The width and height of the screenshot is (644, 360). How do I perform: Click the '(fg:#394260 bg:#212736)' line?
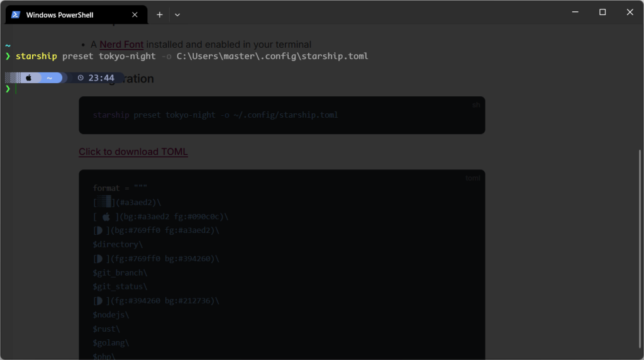click(x=156, y=301)
